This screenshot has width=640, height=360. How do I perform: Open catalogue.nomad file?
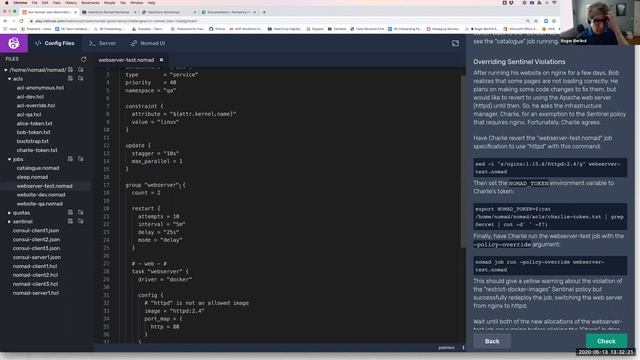[38, 168]
